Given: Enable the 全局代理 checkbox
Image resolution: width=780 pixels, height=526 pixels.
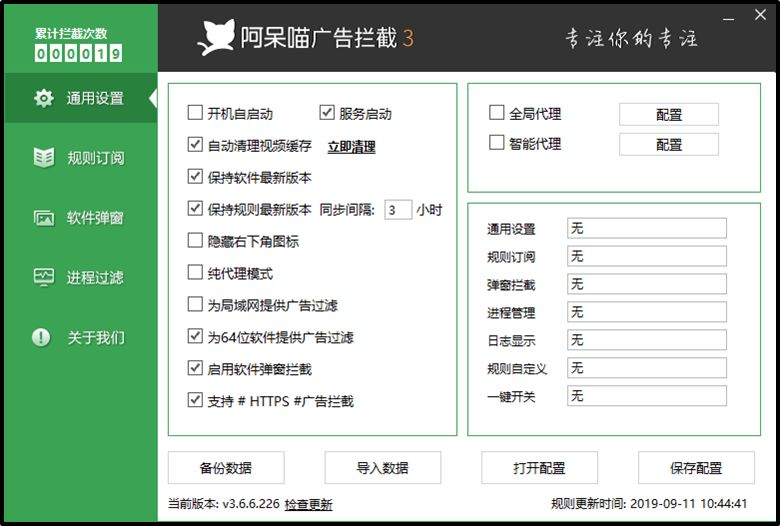Looking at the screenshot, I should point(496,112).
